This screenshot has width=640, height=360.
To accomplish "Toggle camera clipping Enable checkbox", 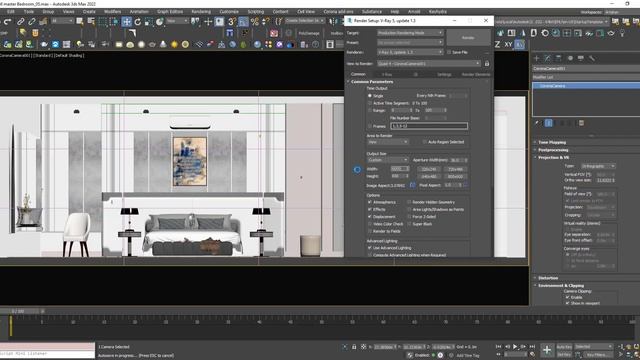I will [567, 297].
